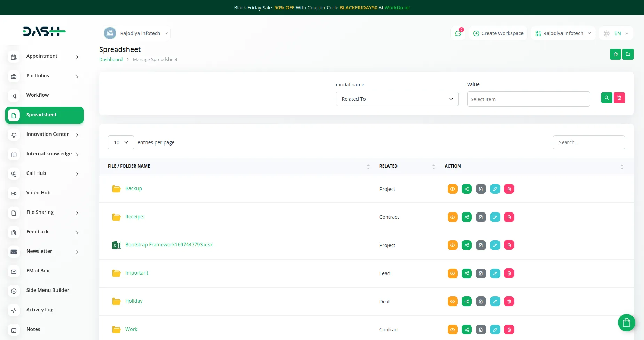This screenshot has width=644, height=340.
Task: Open Notes in the sidebar
Action: coord(44,330)
